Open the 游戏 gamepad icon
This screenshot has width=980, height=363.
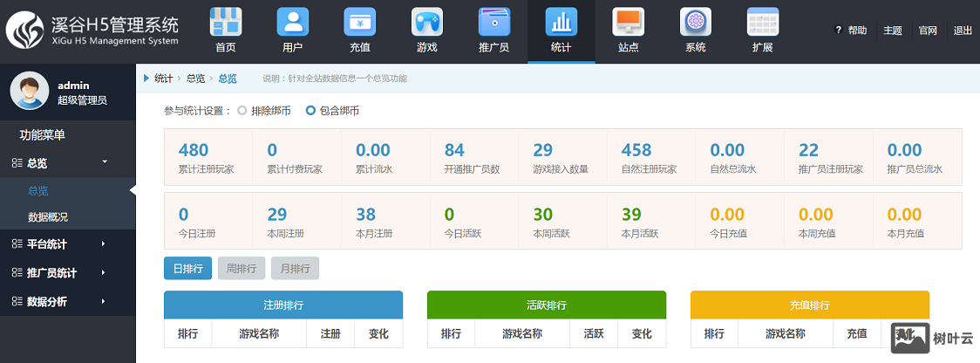tap(427, 22)
